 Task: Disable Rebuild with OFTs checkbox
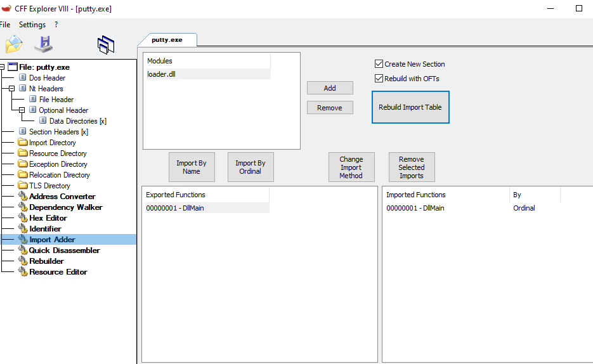coord(379,79)
